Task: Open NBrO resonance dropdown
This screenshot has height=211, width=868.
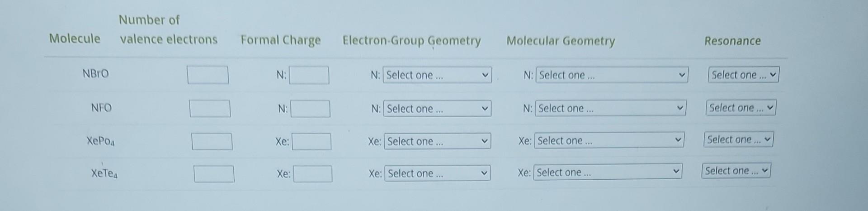Action: click(x=744, y=75)
